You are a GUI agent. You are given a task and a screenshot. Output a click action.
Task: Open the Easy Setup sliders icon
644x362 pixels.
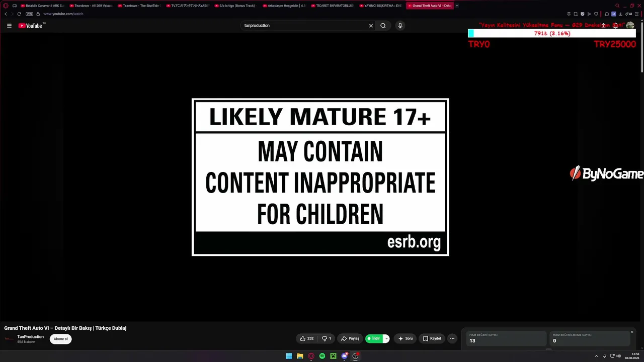click(x=636, y=14)
